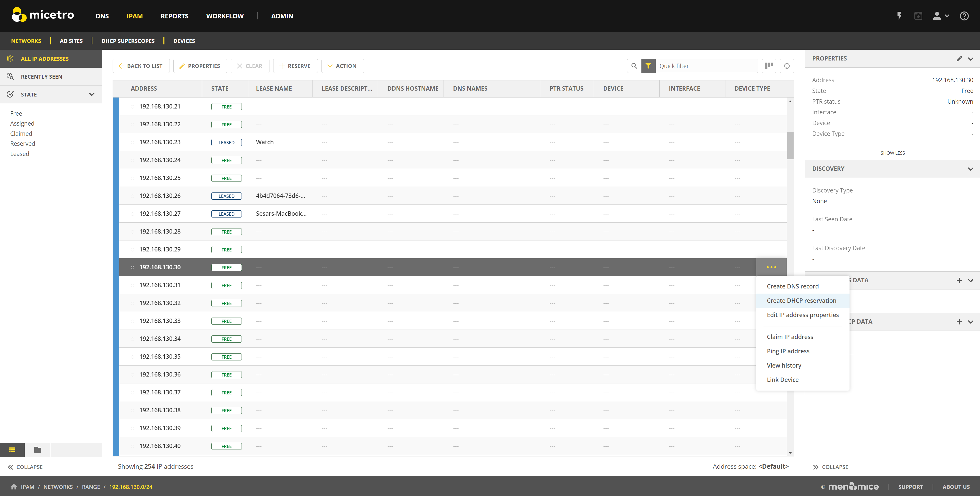The height and width of the screenshot is (496, 980).
Task: Click the vertical scrollbar thumb
Action: point(790,145)
